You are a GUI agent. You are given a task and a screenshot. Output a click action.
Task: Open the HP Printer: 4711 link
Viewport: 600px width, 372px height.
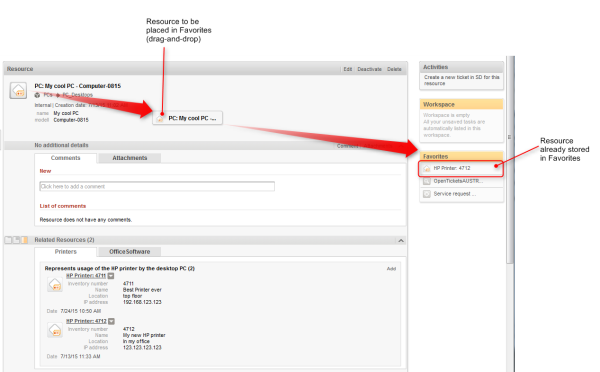(86, 276)
